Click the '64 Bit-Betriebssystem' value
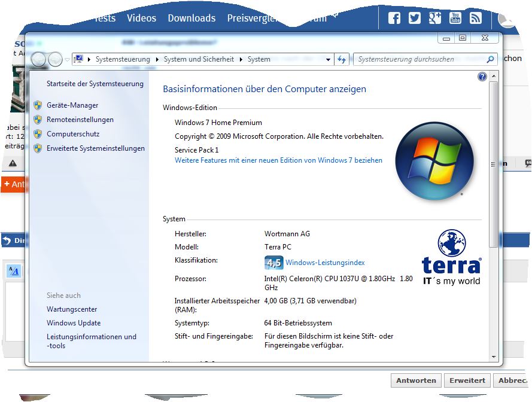The height and width of the screenshot is (402, 532). pyautogui.click(x=298, y=323)
